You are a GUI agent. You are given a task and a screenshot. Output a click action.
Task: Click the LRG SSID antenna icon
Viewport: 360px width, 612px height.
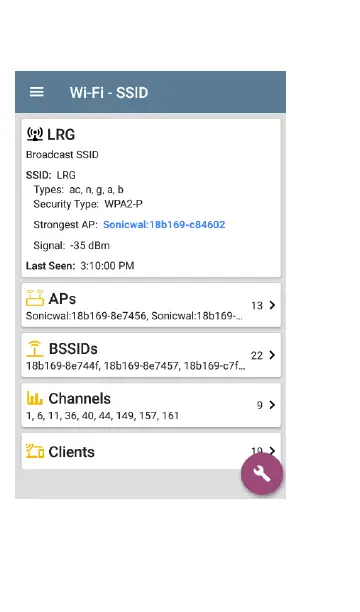[x=35, y=134]
